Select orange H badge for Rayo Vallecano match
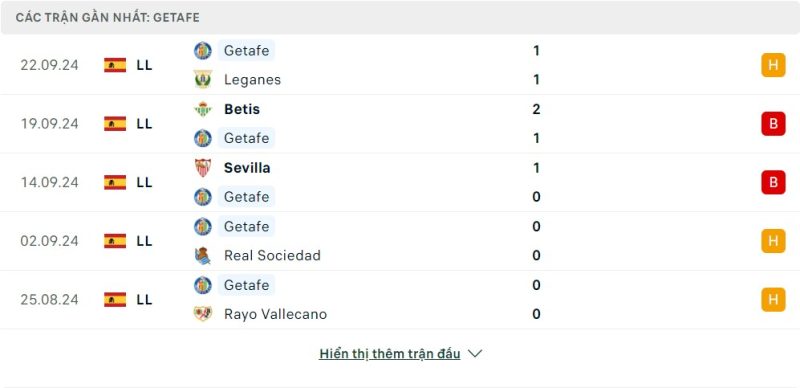 773,299
